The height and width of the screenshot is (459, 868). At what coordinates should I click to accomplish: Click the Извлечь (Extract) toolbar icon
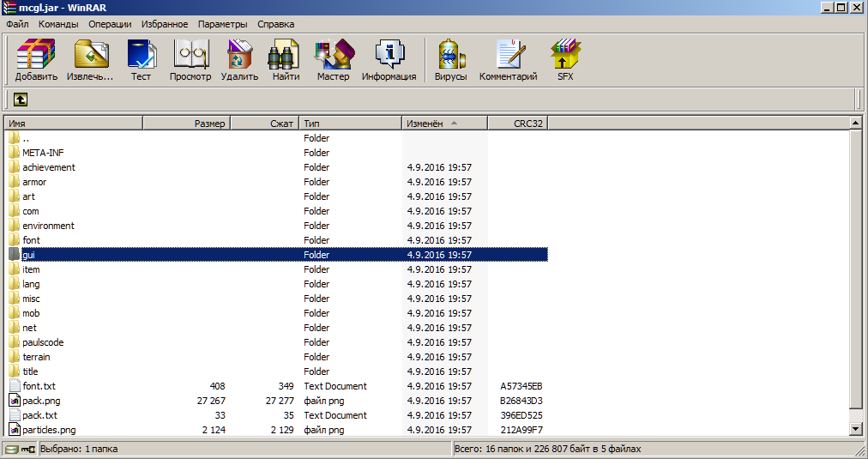click(90, 60)
